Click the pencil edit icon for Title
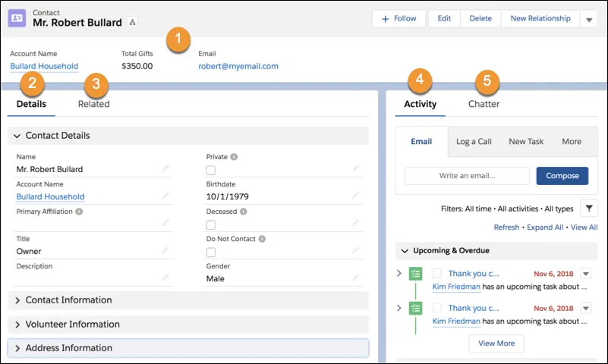Image resolution: width=608 pixels, height=364 pixels. (x=165, y=251)
